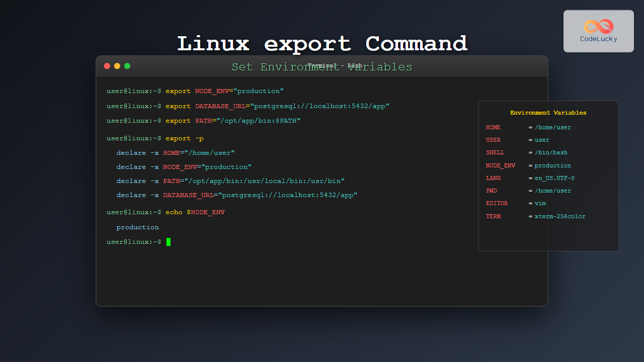This screenshot has height=362, width=644.
Task: Click the green maximize window dot
Action: [x=127, y=66]
